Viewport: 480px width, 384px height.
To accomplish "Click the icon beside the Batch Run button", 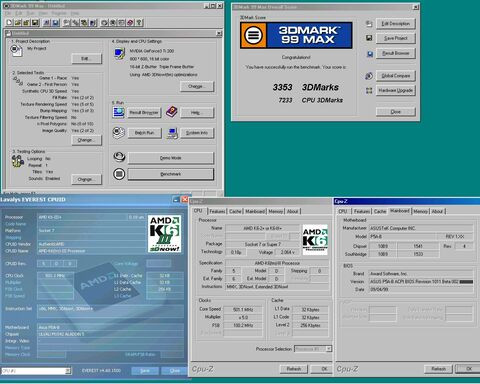I will tap(118, 132).
